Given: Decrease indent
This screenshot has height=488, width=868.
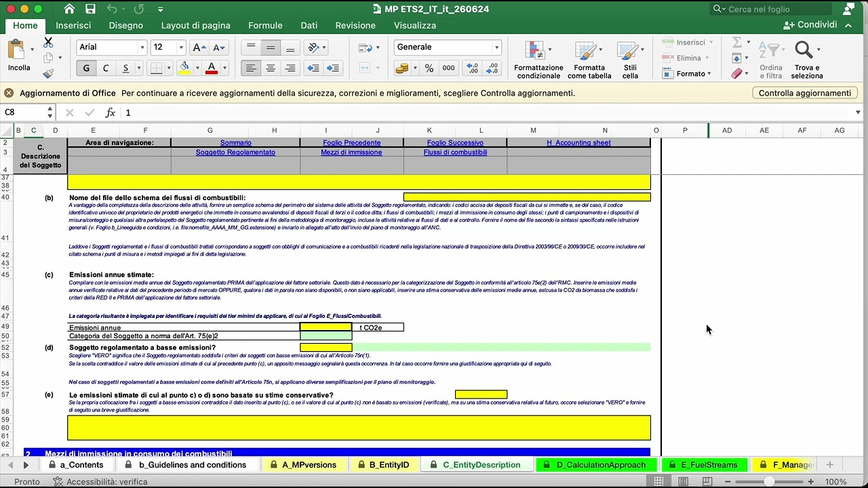Looking at the screenshot, I should tap(313, 68).
